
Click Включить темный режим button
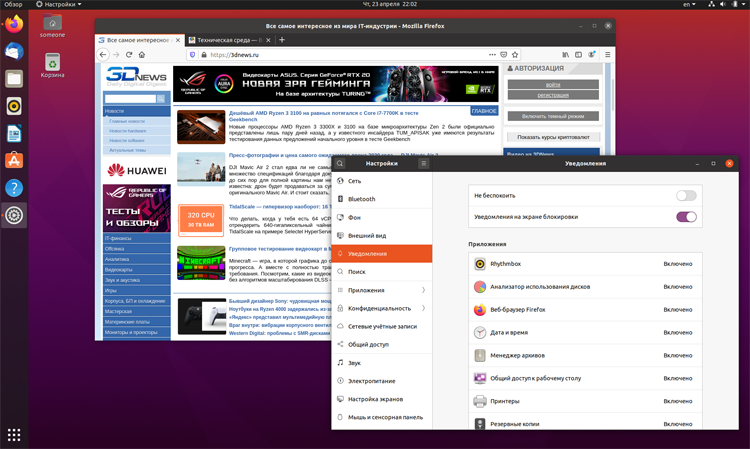click(553, 116)
